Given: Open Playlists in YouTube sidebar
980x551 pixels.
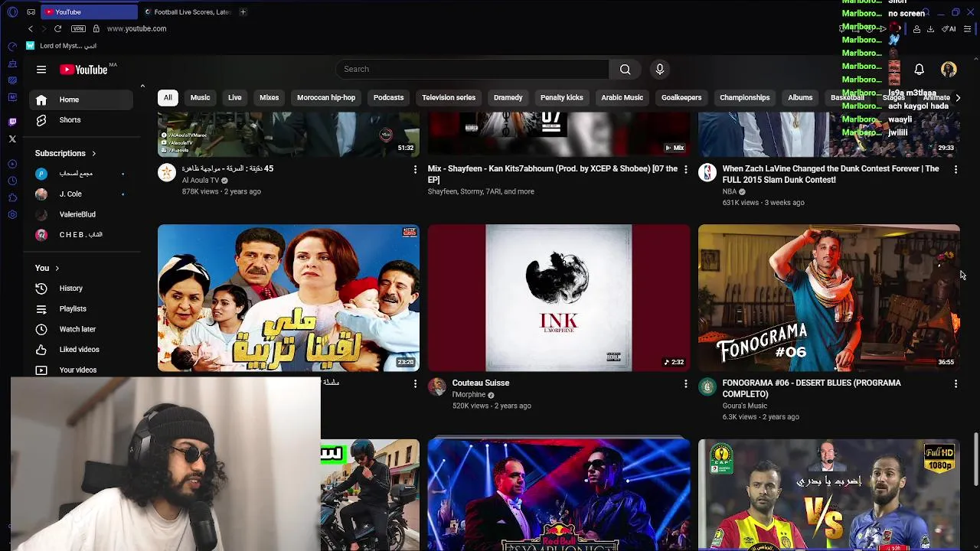Looking at the screenshot, I should coord(81,309).
